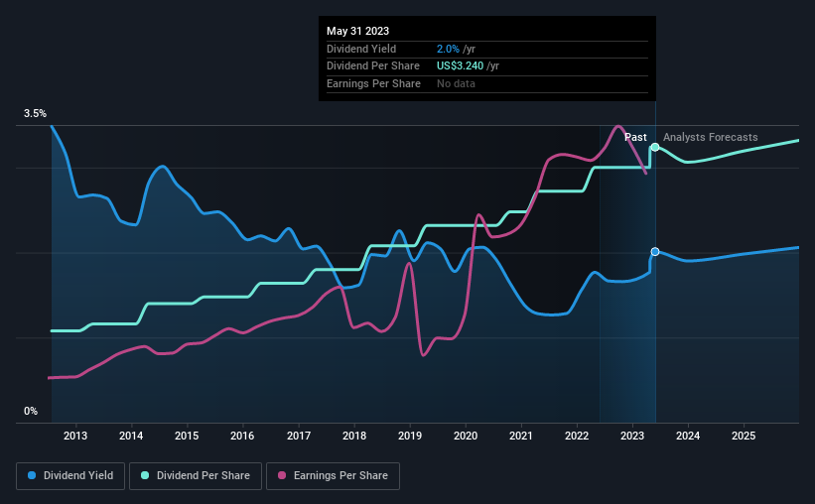Click the Past label on the chart

coord(635,137)
